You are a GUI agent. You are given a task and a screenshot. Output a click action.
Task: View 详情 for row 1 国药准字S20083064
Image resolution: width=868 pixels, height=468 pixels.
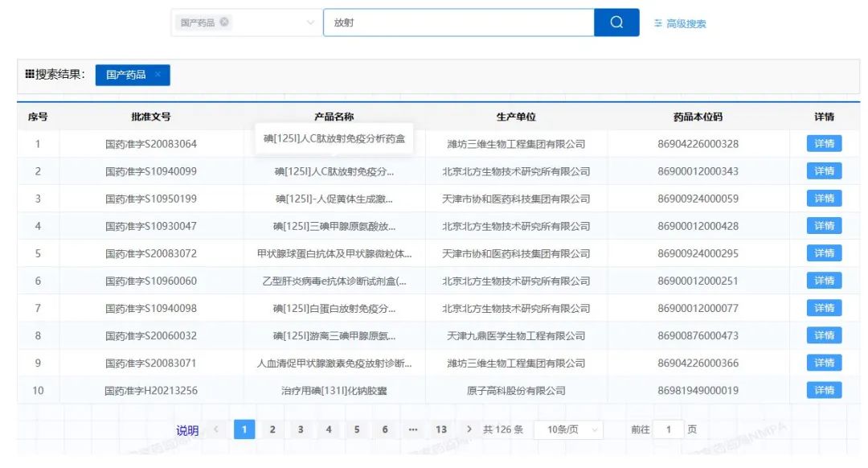[824, 144]
